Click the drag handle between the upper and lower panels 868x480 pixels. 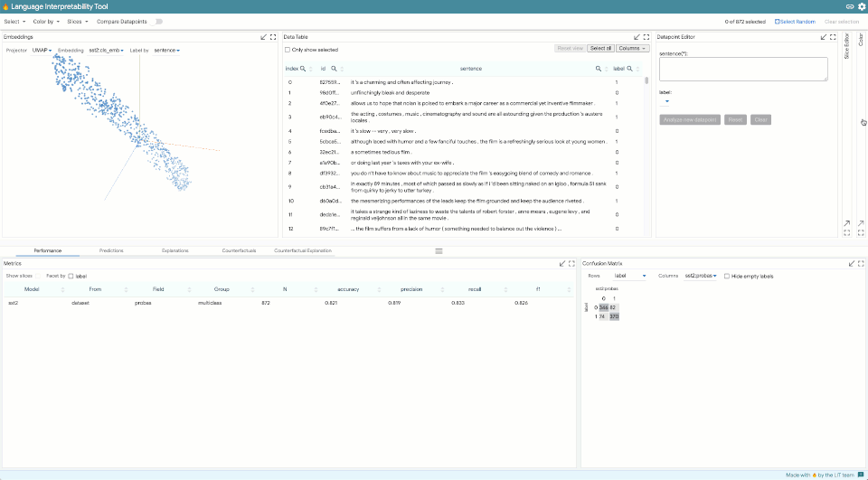point(439,250)
